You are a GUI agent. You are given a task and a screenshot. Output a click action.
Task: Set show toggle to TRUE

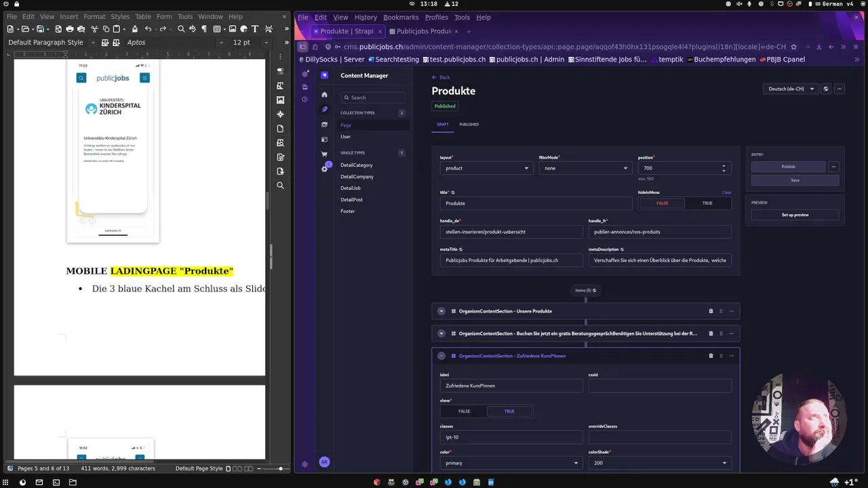[509, 411]
